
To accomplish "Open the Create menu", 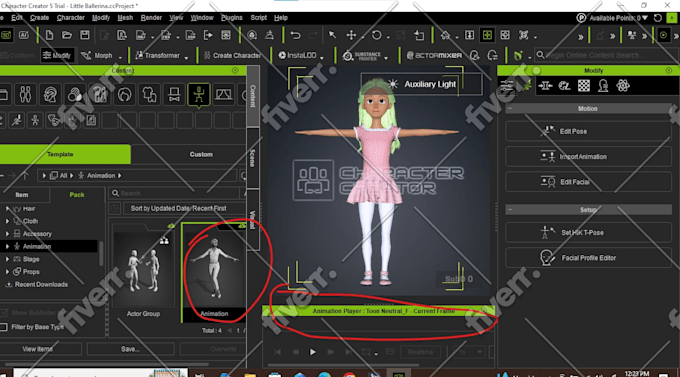I will [x=39, y=18].
